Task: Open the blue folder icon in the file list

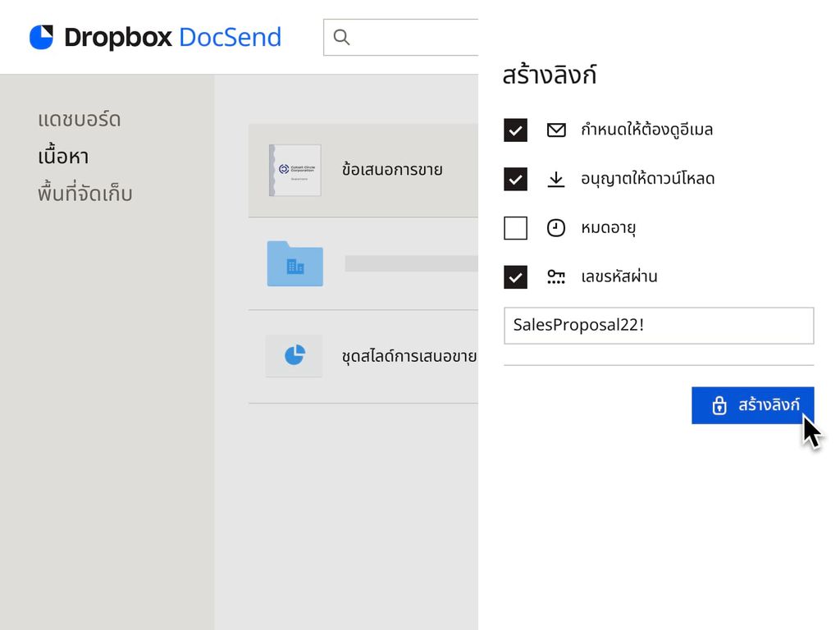Action: (x=294, y=263)
